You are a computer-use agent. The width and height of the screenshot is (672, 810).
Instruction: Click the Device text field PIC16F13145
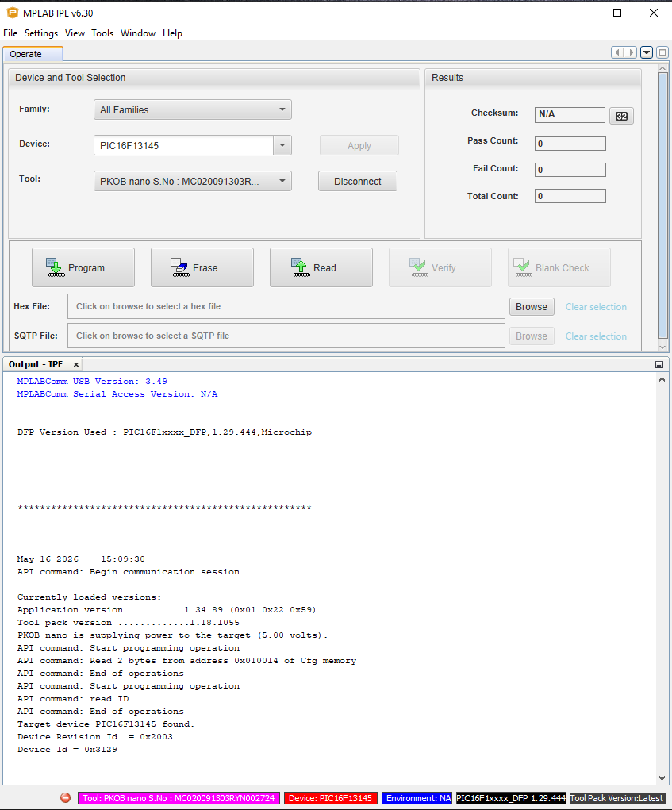(183, 145)
